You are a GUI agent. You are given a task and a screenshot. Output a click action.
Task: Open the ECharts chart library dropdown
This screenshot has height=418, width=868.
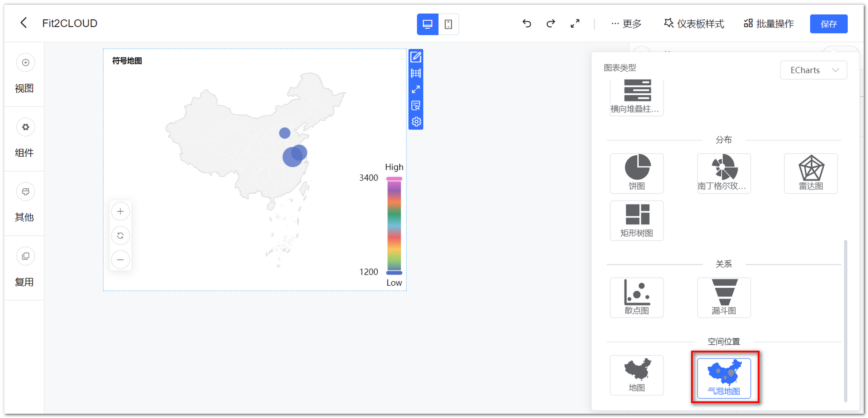tap(813, 70)
